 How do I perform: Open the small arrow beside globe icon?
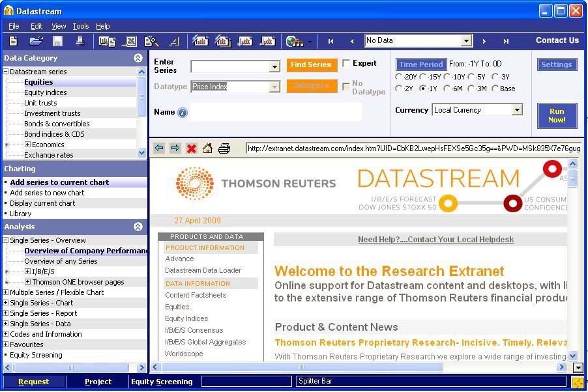(x=310, y=42)
